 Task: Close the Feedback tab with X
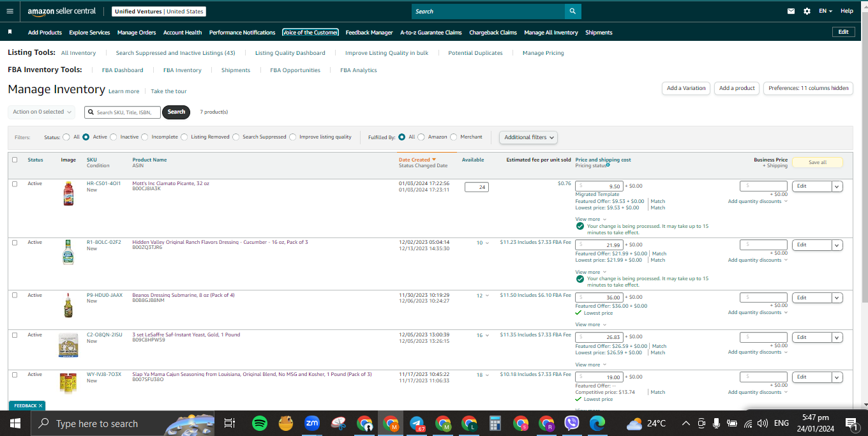pos(40,405)
